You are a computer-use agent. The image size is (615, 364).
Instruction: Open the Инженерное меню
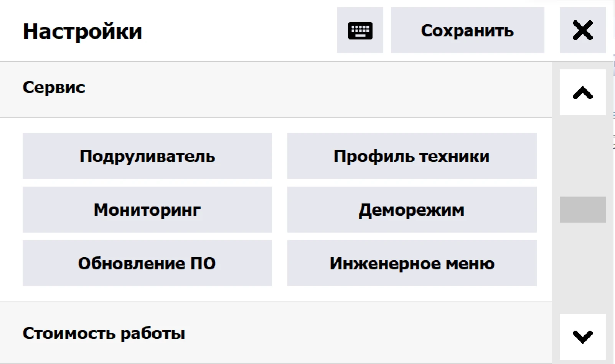[412, 263]
